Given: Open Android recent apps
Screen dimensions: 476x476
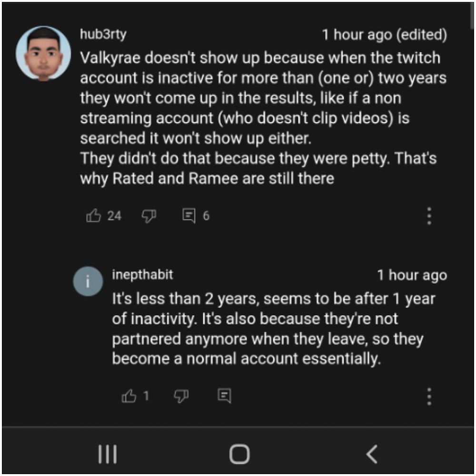Looking at the screenshot, I should (x=108, y=454).
